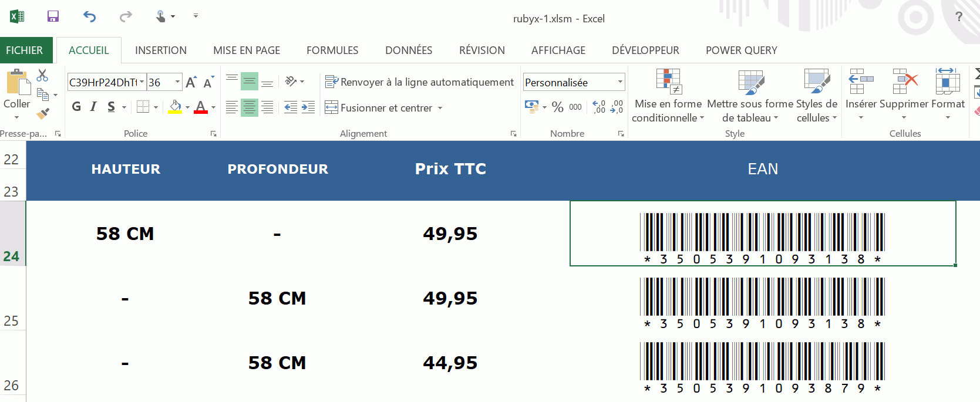Toggle Renvoyer à la ligne automatiquement

[420, 82]
